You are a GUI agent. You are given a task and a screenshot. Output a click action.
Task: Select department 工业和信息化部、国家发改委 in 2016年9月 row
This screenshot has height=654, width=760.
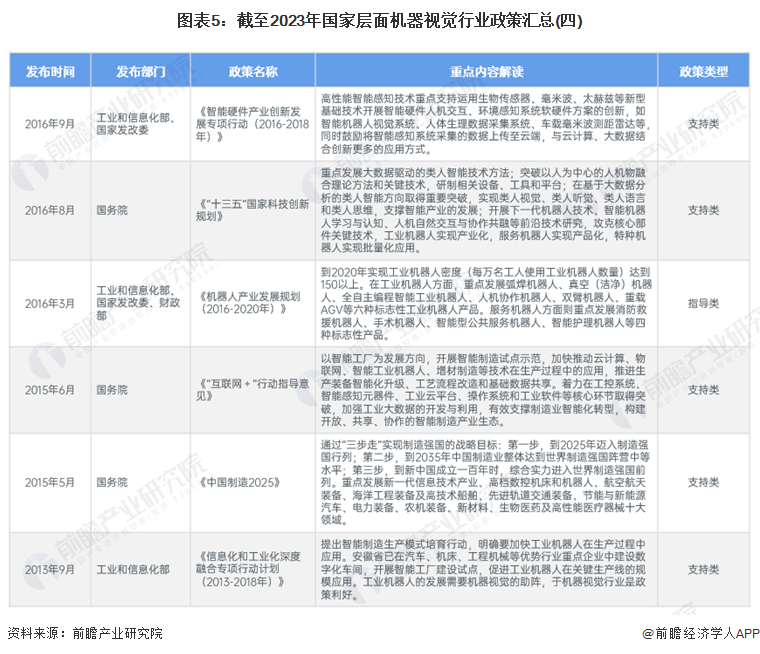point(136,124)
